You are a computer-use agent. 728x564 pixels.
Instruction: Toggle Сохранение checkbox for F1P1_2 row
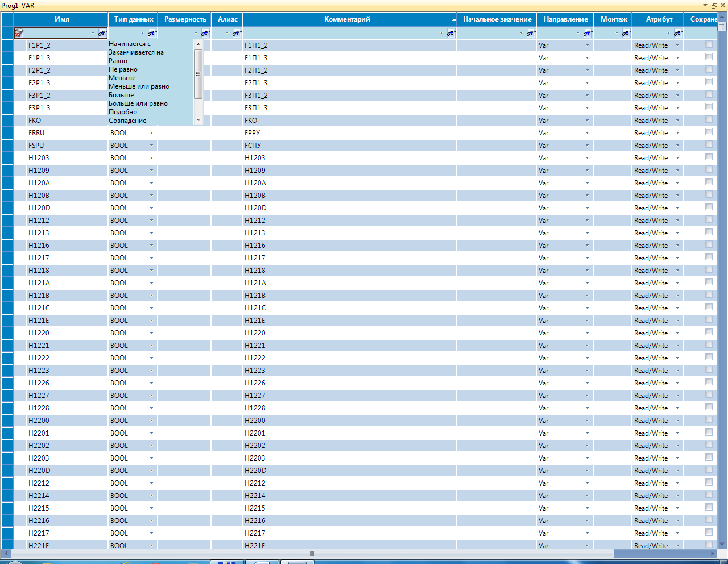coord(709,44)
